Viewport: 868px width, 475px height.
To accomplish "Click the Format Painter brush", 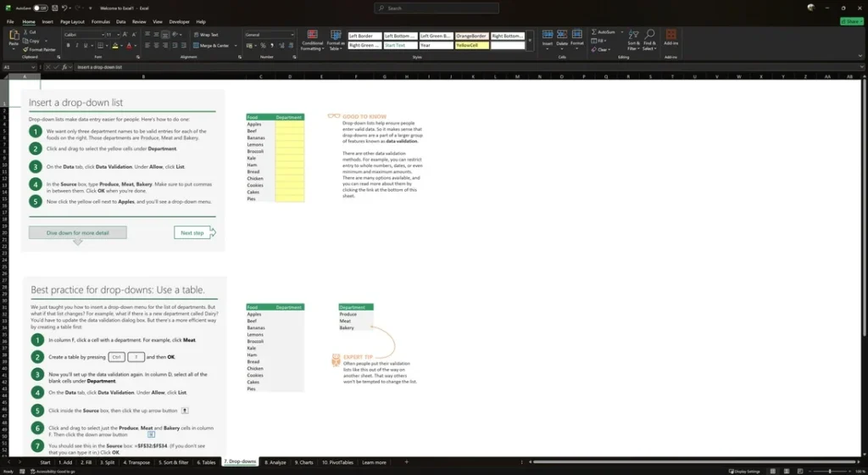I will pos(25,49).
